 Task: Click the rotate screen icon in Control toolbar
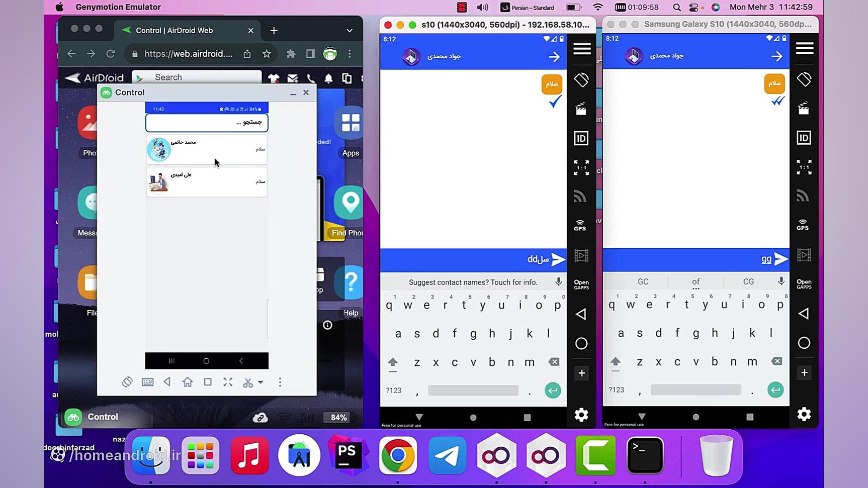tap(127, 382)
